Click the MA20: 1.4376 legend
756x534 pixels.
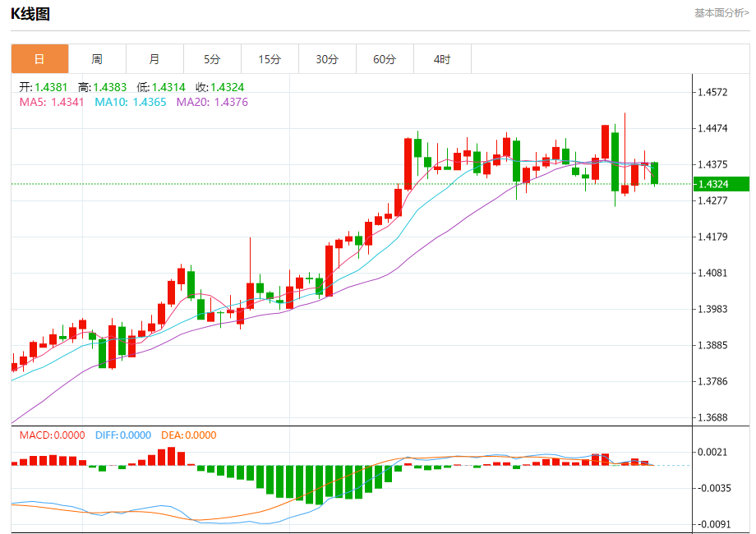click(212, 102)
